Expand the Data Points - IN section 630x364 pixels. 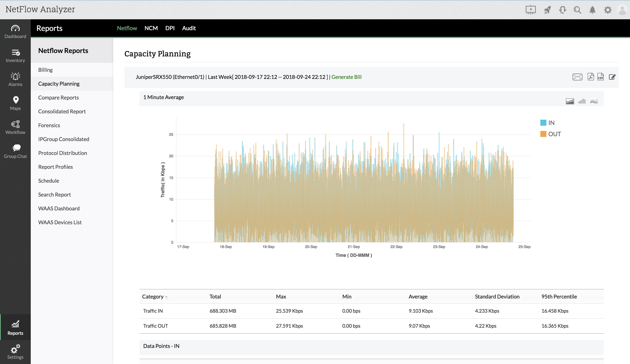coord(161,346)
